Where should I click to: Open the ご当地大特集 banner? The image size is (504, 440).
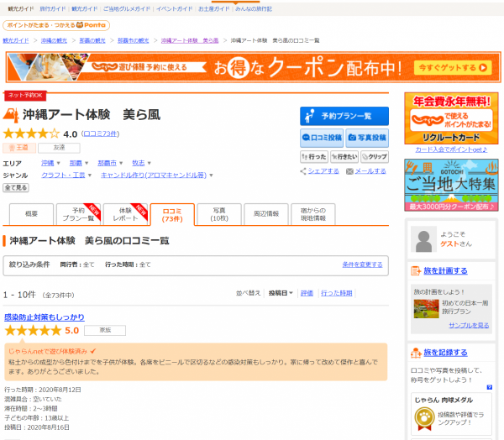tap(451, 185)
